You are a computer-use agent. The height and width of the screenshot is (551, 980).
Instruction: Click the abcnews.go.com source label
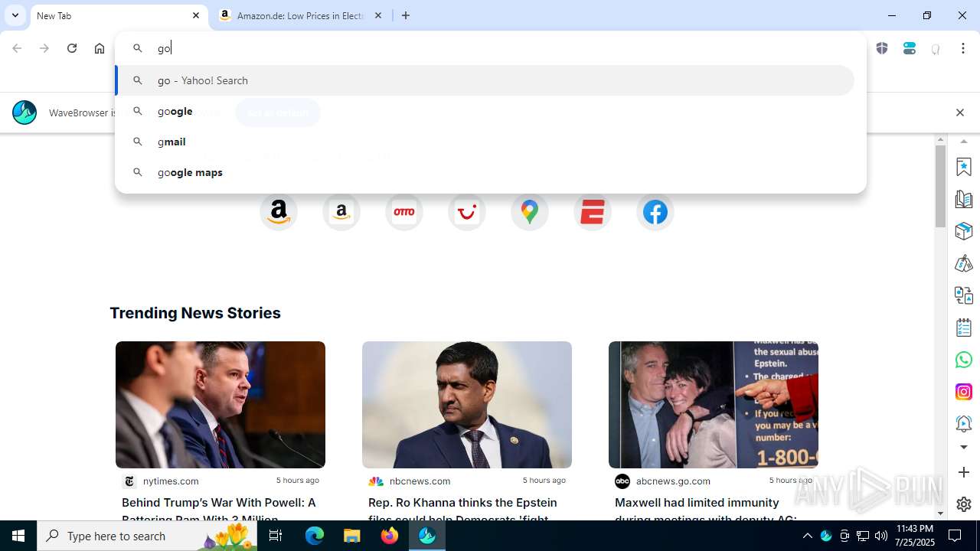[x=673, y=481]
